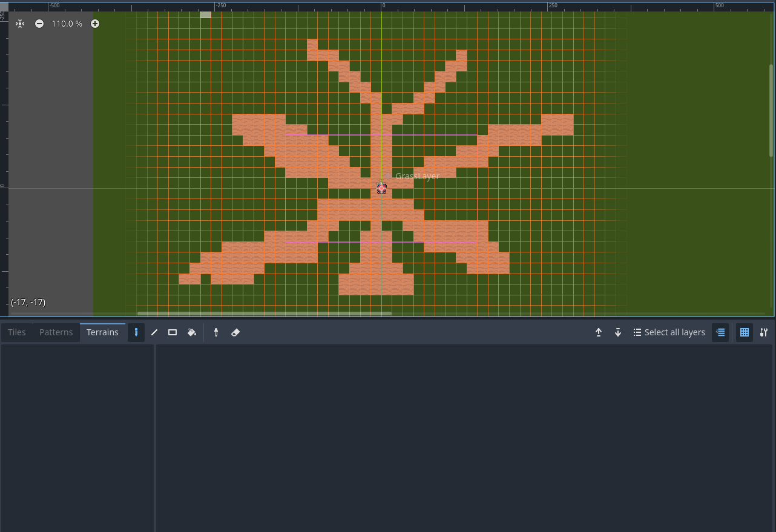Select the Bucket fill tool

tap(192, 332)
